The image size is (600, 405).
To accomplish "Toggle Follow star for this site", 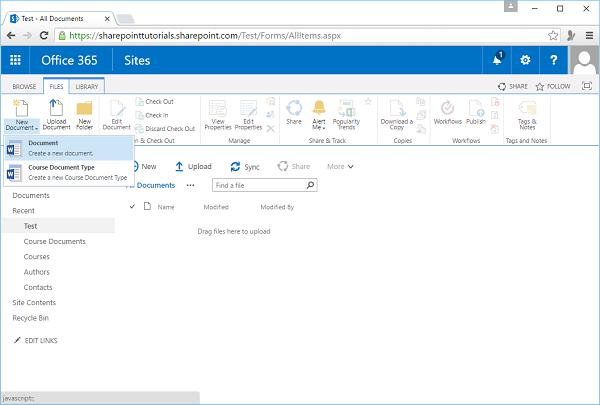I will click(x=540, y=87).
